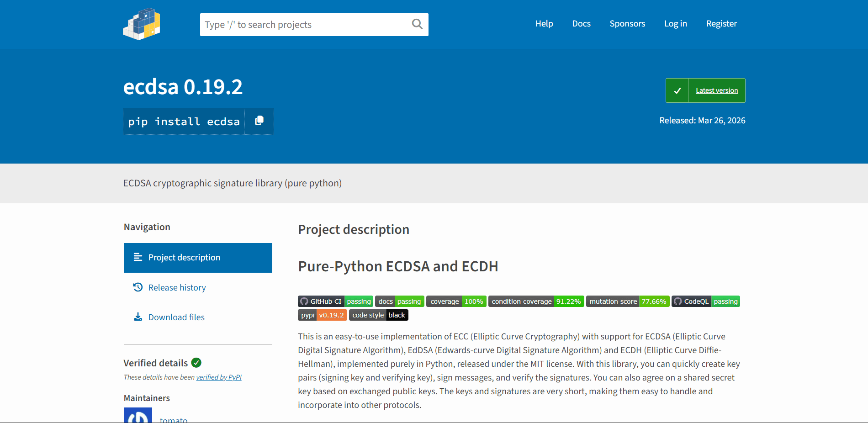Click the green verified details checkmark
This screenshot has height=423, width=868.
[196, 362]
